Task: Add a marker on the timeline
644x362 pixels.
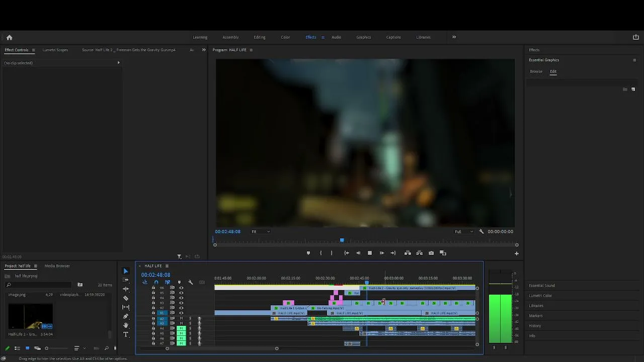Action: click(x=179, y=282)
